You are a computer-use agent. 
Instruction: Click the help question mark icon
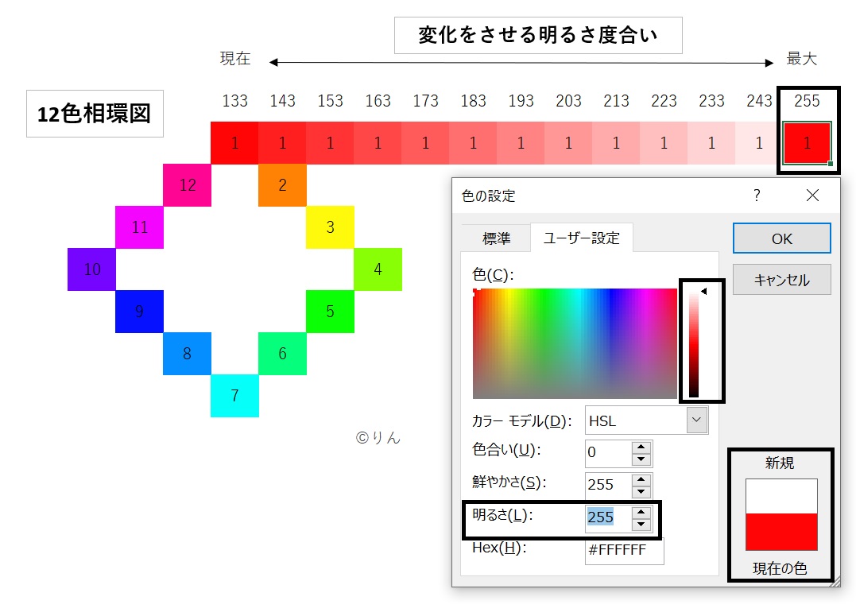[756, 196]
